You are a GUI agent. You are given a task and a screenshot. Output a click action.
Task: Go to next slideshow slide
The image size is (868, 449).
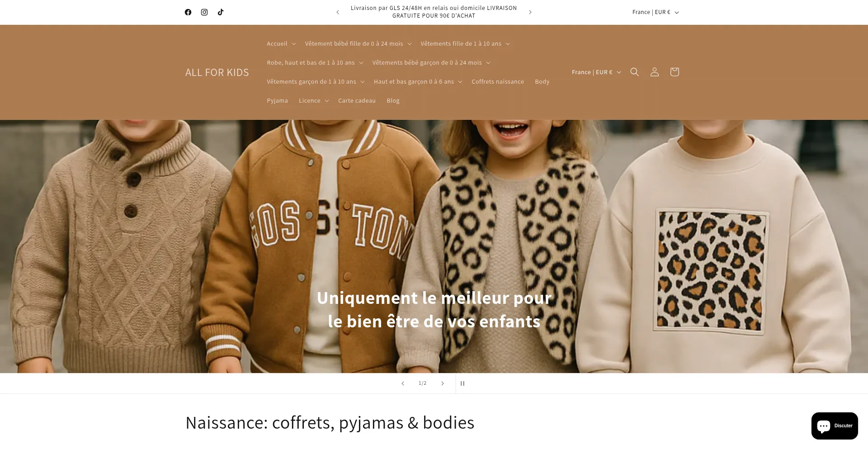click(x=443, y=383)
